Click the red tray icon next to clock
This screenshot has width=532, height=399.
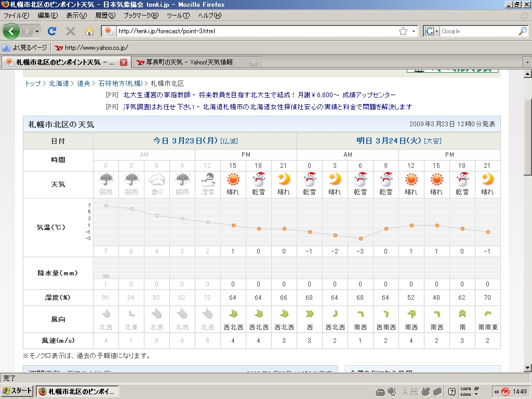(x=506, y=392)
